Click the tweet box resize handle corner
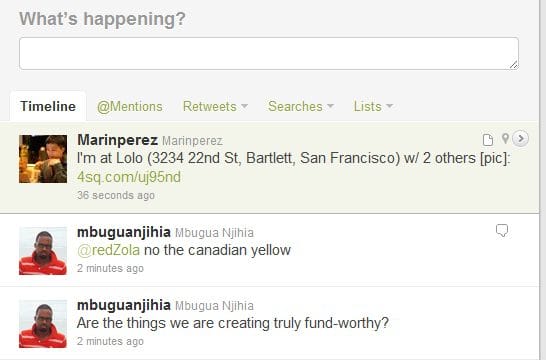 514,65
